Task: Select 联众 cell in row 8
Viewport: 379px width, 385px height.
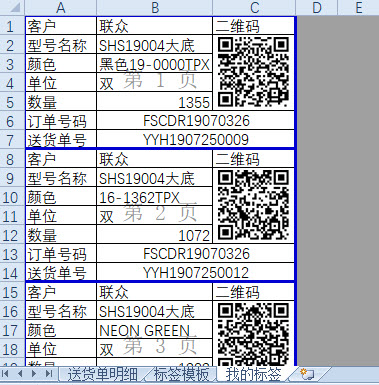Action: (154, 159)
